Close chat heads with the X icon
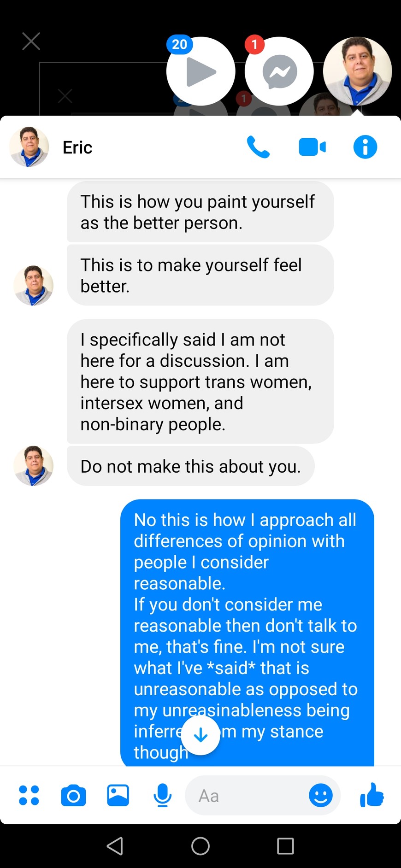Image resolution: width=401 pixels, height=868 pixels. [31, 41]
